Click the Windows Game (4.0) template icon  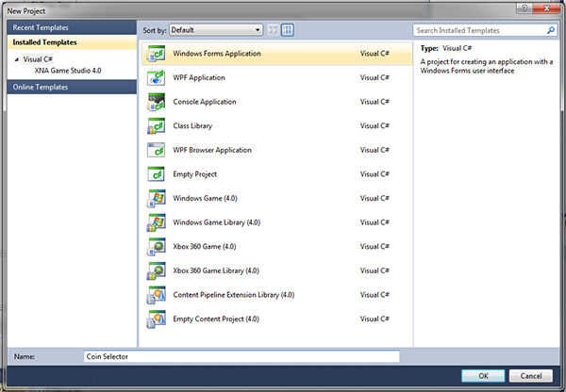pos(157,199)
